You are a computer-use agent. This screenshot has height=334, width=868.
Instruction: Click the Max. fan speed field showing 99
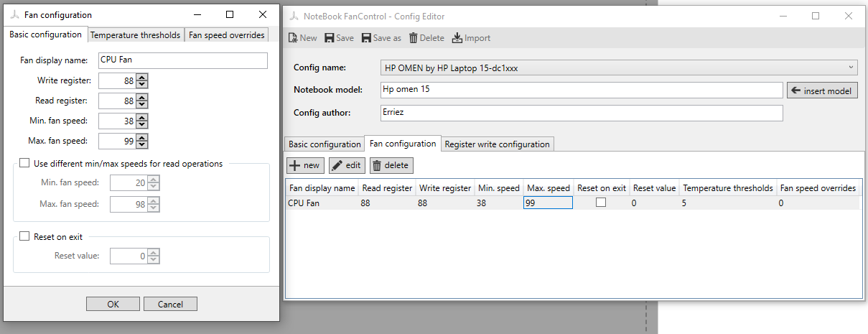tap(117, 141)
